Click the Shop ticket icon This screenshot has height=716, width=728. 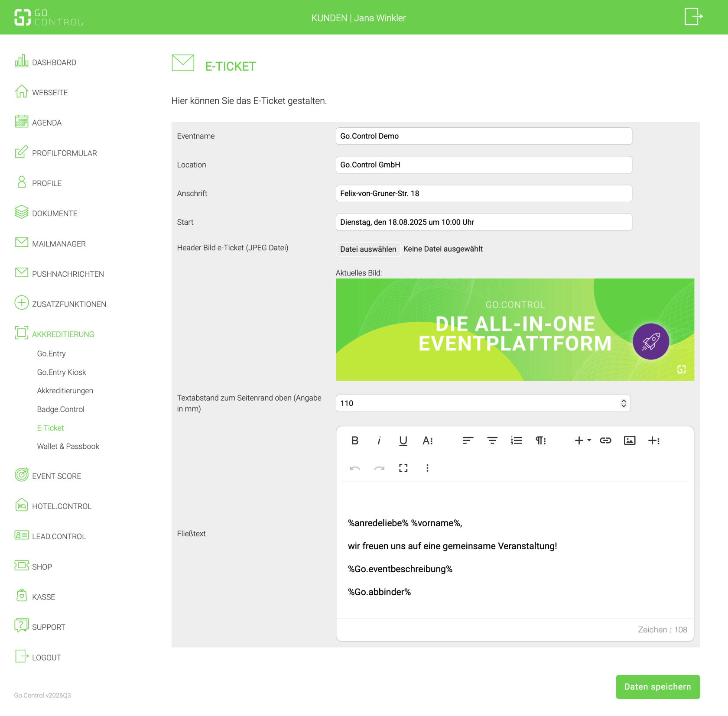click(x=21, y=566)
